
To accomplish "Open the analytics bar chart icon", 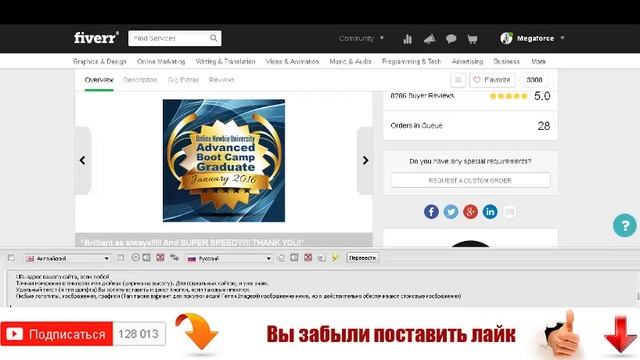I will tap(407, 39).
